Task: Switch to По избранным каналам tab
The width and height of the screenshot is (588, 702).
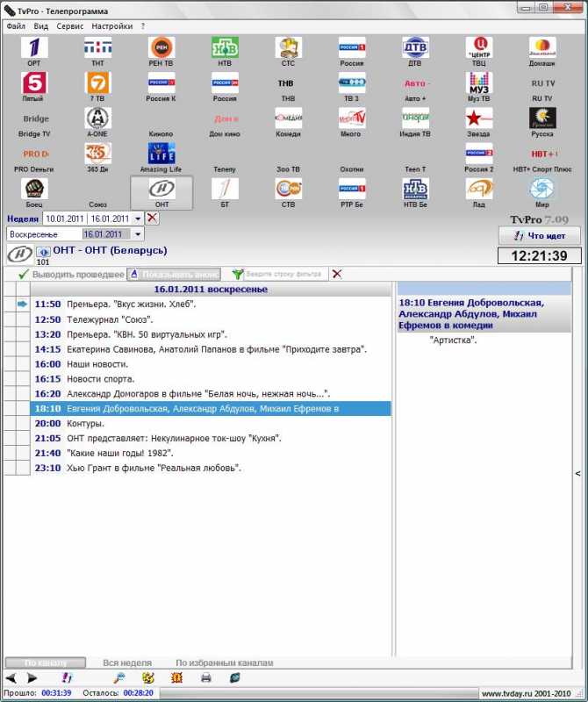Action: click(x=225, y=663)
